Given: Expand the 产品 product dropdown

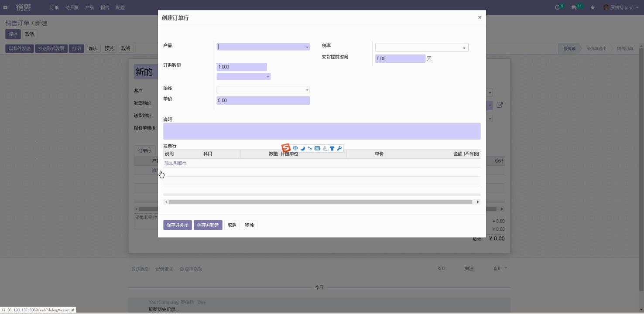Looking at the screenshot, I should 307,47.
